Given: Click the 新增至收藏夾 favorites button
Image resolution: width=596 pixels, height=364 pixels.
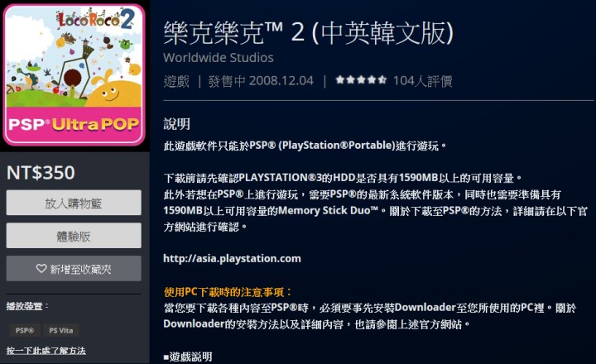Looking at the screenshot, I should coord(74,269).
